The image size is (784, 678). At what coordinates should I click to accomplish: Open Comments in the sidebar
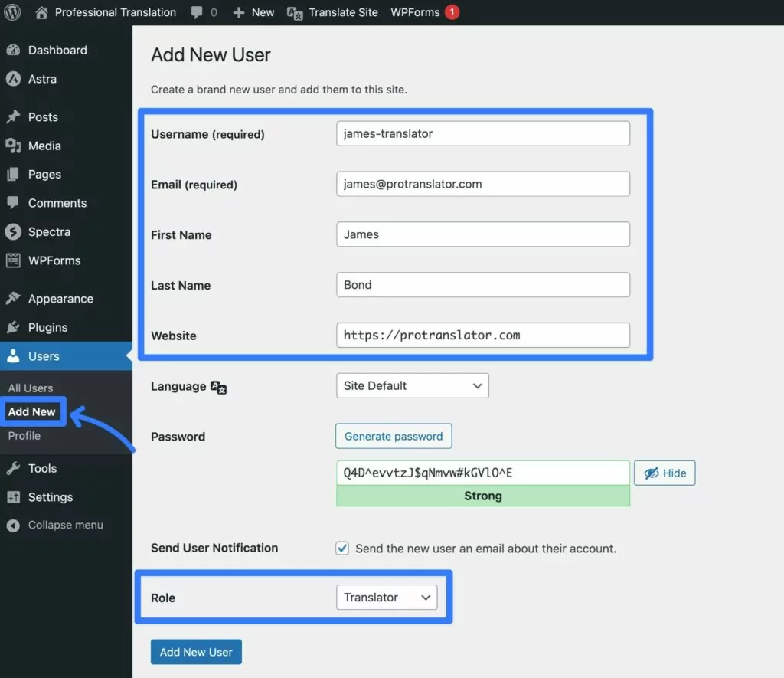click(57, 203)
